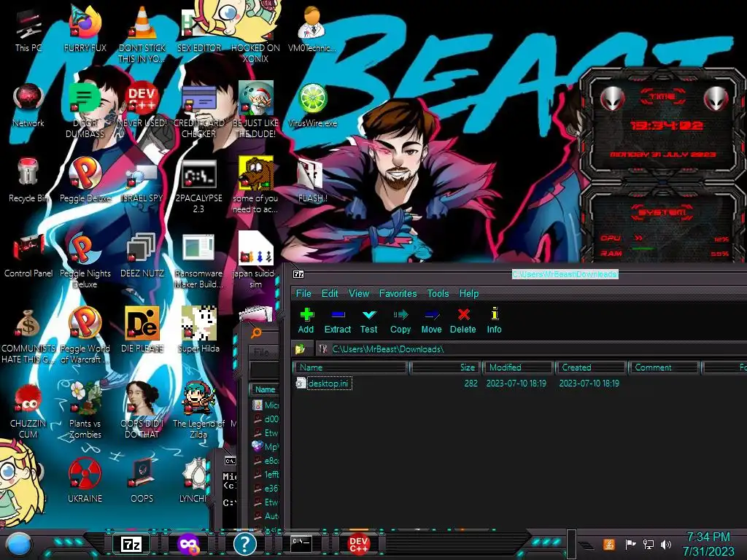Click the Add button in 7-Zip toolbar
Image resolution: width=747 pixels, height=560 pixels.
point(306,321)
